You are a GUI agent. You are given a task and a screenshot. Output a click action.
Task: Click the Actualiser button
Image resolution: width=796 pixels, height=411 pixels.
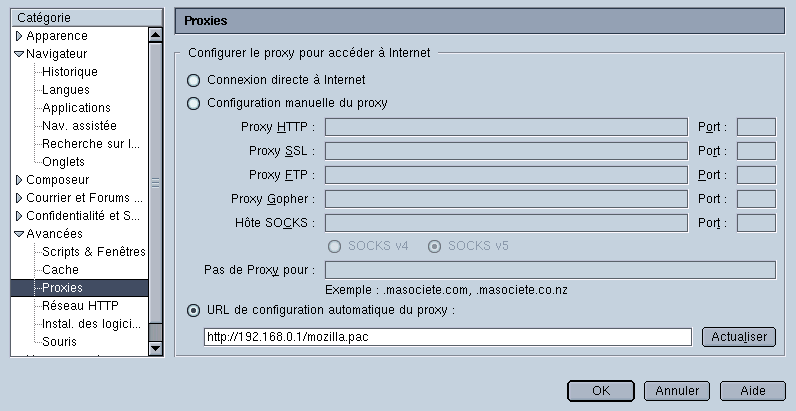click(738, 337)
